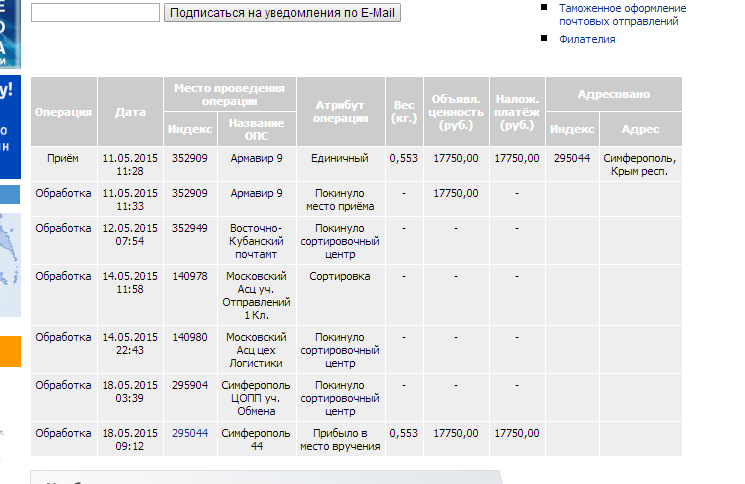Image resolution: width=745 pixels, height=484 pixels.
Task: Open the Филателия link
Action: click(x=587, y=39)
